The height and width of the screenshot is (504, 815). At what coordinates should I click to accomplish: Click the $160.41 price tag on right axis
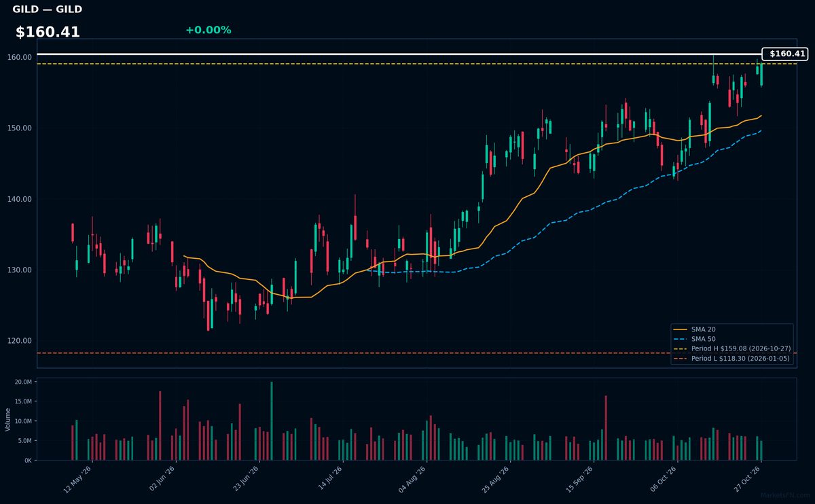[x=785, y=54]
